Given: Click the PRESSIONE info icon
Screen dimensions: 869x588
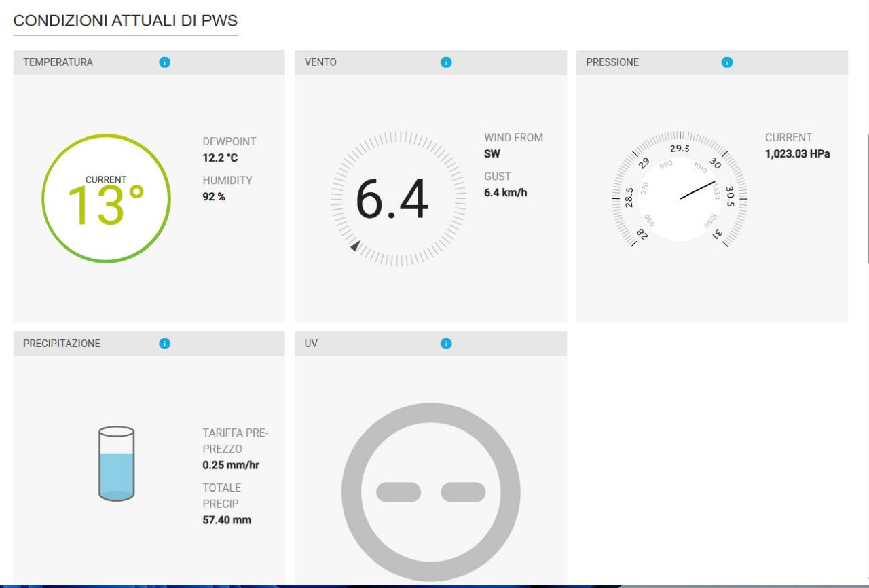Looking at the screenshot, I should [x=727, y=62].
